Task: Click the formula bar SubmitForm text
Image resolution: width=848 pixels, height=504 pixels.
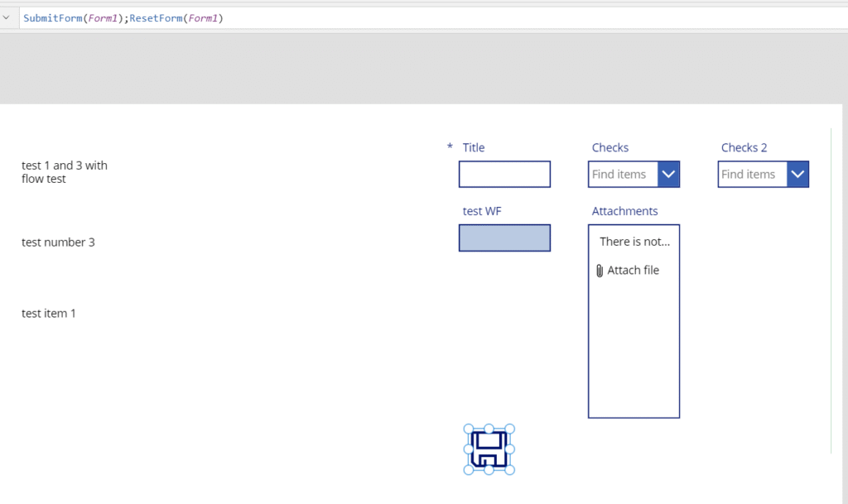Action: tap(52, 18)
